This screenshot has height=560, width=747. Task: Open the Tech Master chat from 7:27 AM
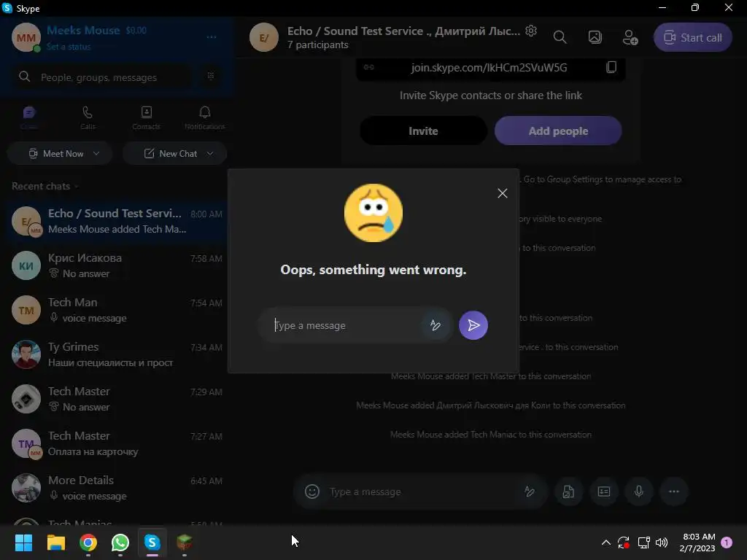click(117, 443)
